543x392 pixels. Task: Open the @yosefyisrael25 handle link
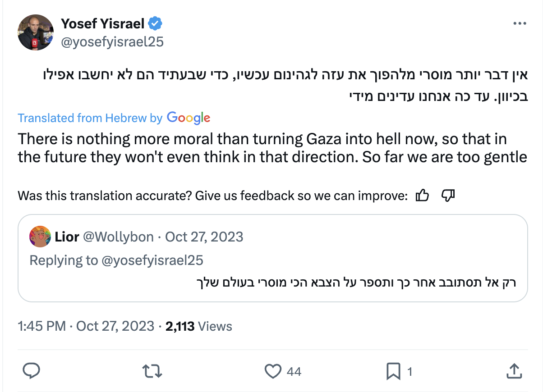112,42
